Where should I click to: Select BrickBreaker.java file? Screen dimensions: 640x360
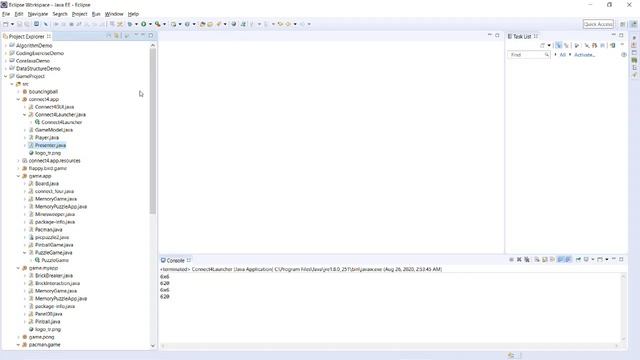[53, 276]
